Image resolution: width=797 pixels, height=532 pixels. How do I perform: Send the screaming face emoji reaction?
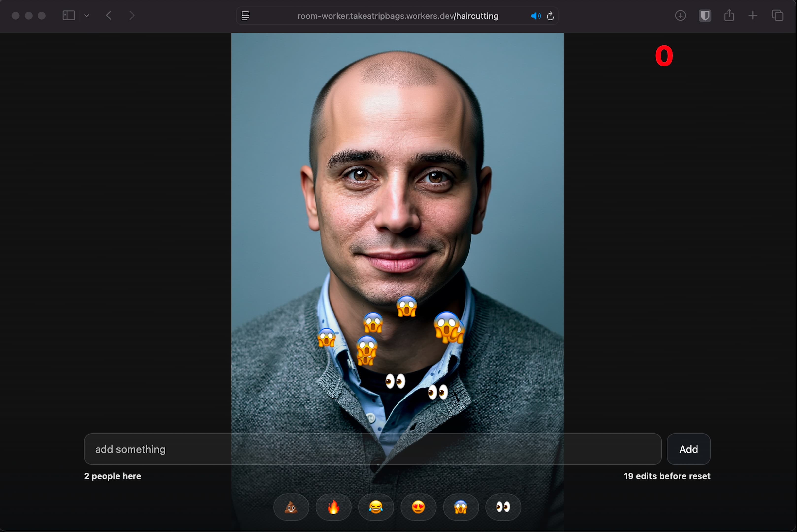(460, 507)
